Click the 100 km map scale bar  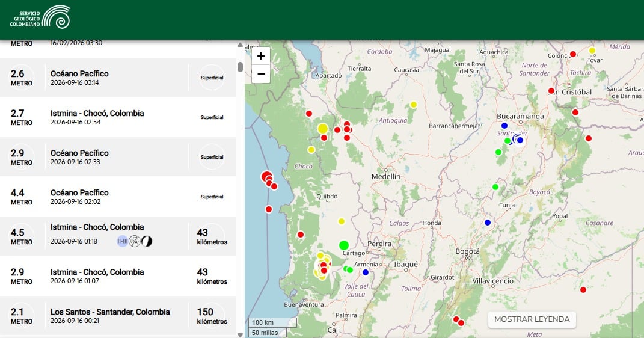271,322
